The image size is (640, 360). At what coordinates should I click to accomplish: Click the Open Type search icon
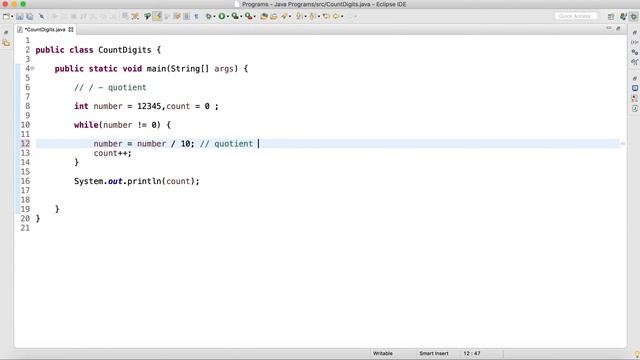point(284,16)
